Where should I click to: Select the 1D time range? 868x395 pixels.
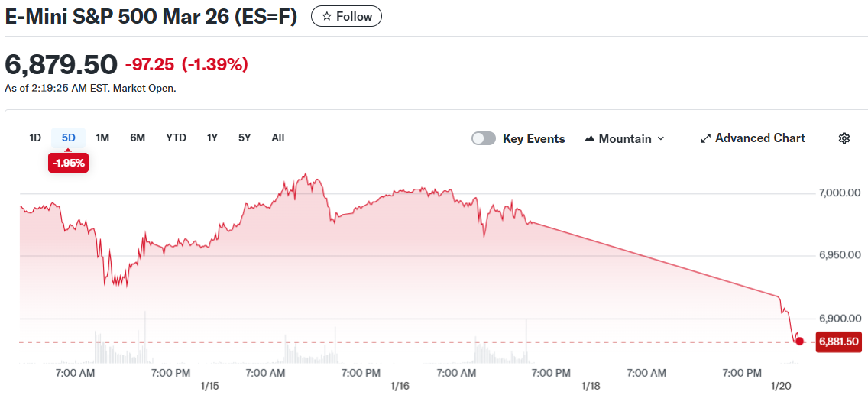tap(35, 138)
